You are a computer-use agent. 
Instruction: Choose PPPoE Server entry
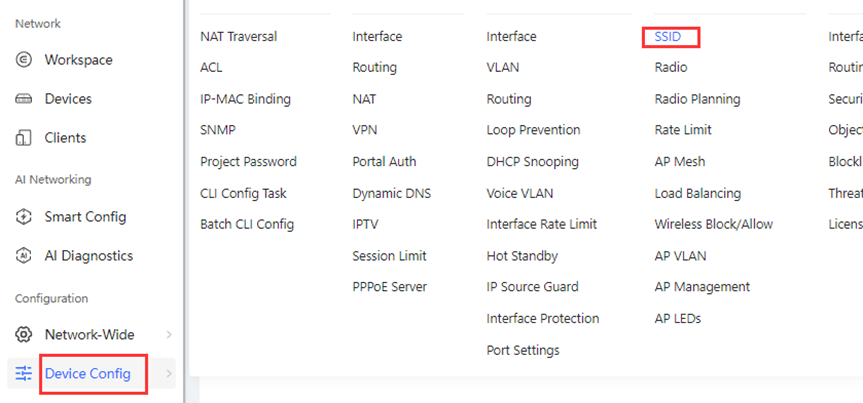coord(389,287)
